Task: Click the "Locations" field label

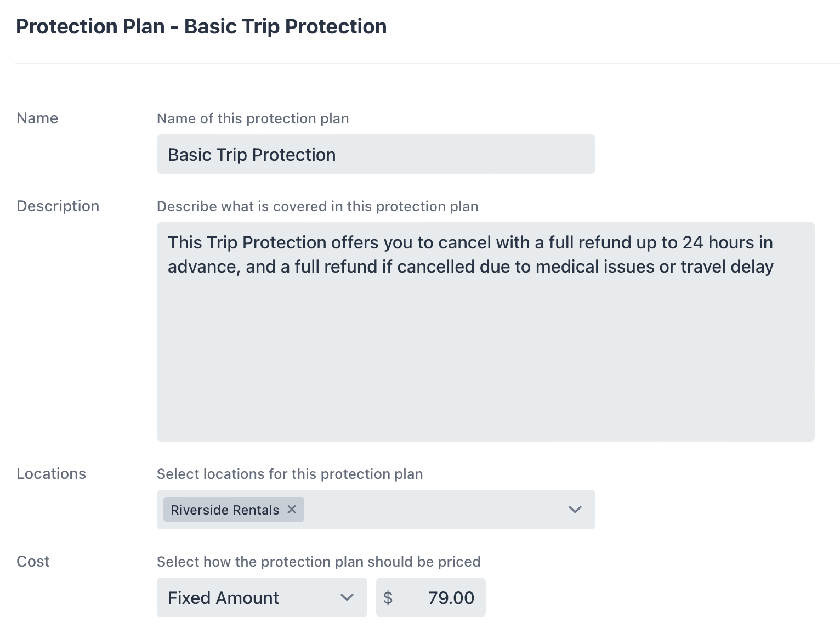Action: (x=51, y=474)
